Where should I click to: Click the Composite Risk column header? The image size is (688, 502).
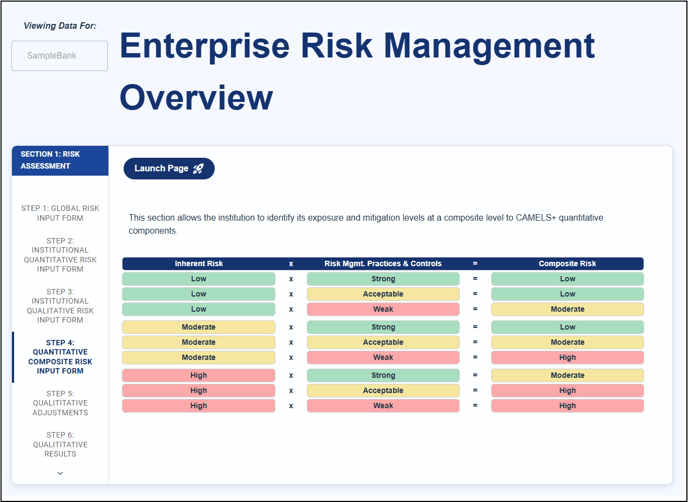567,264
